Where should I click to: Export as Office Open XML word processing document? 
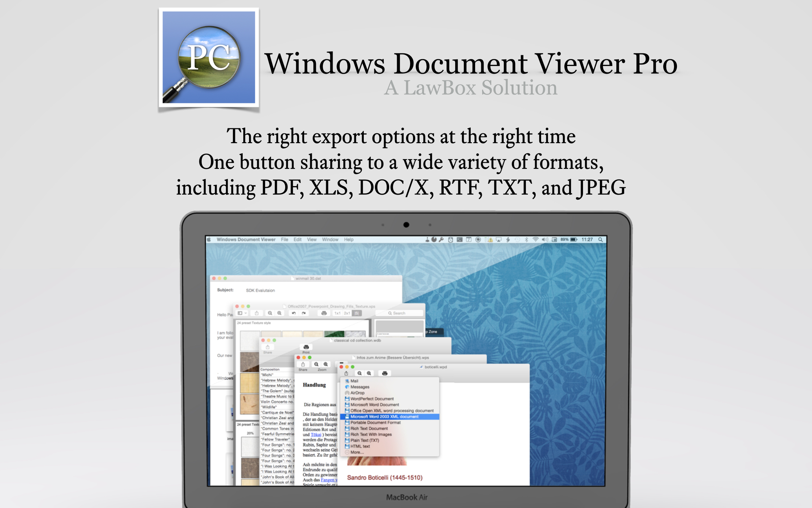click(x=390, y=410)
